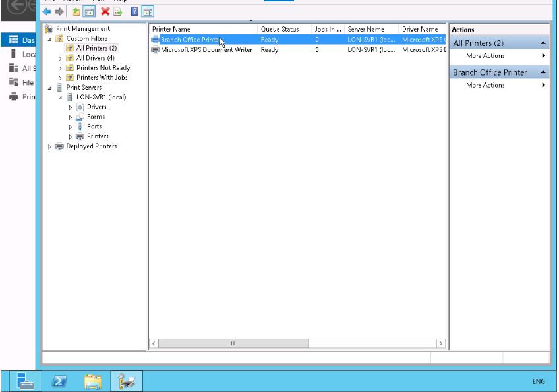The width and height of the screenshot is (559, 392).
Task: Expand the Printers node arrow
Action: [x=71, y=136]
